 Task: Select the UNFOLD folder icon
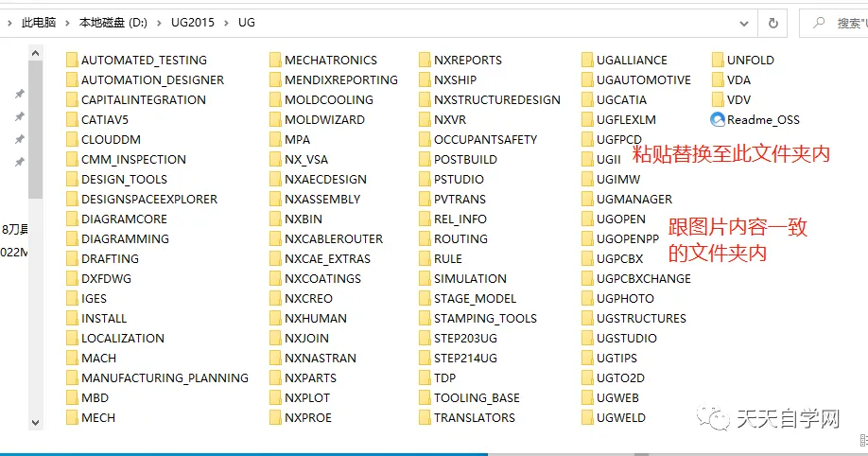718,60
